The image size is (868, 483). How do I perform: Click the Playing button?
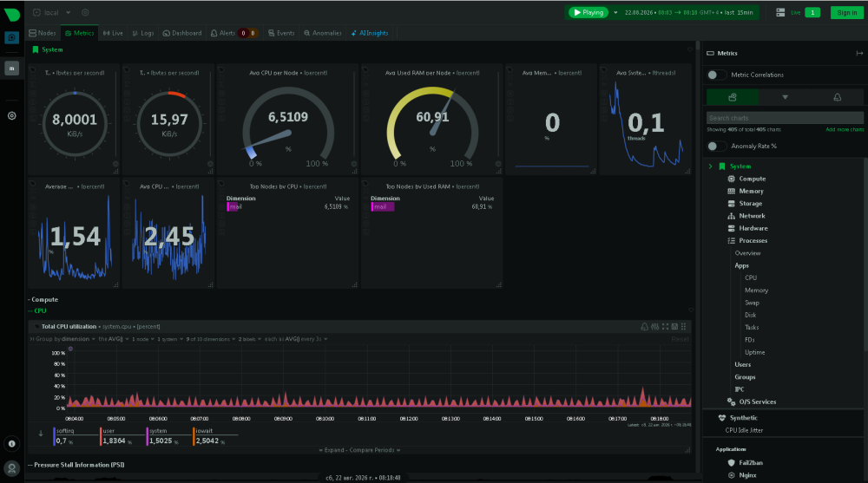(589, 12)
